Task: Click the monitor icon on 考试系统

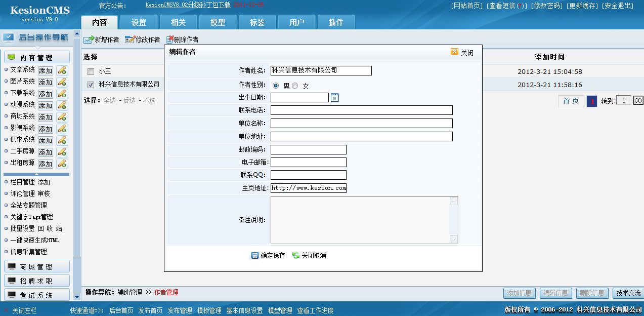Action: (x=12, y=295)
